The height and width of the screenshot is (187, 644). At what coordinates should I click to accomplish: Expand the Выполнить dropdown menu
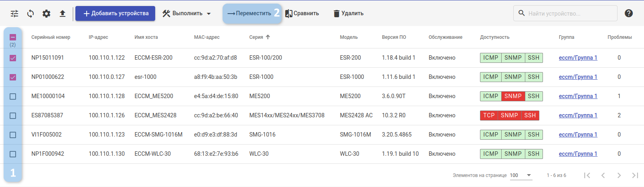click(x=187, y=14)
